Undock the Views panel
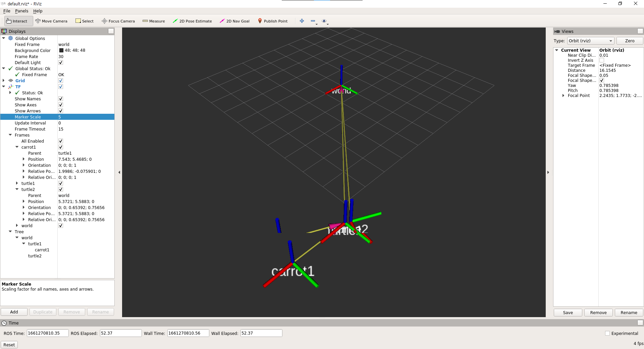Screen dimensions: 644x349 (x=640, y=31)
